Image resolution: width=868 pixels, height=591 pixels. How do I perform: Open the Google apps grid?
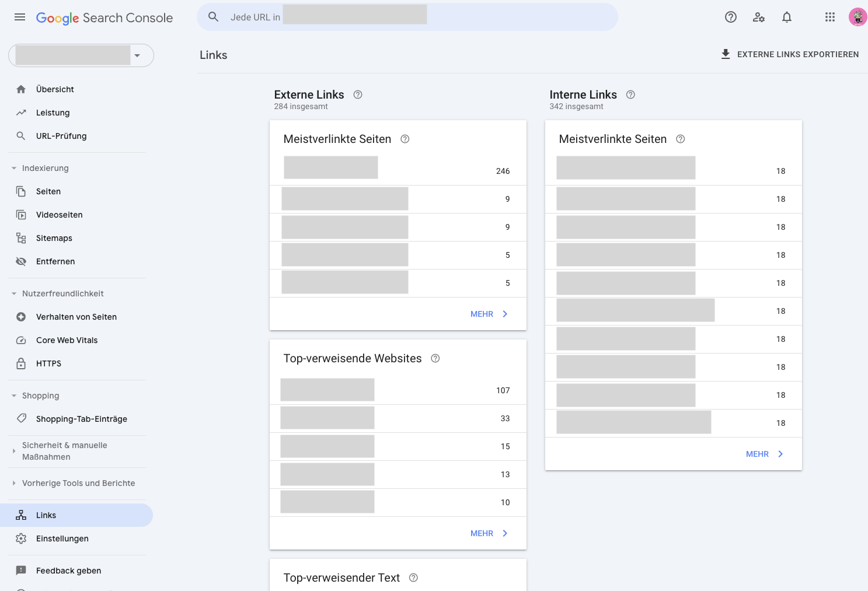click(x=829, y=17)
